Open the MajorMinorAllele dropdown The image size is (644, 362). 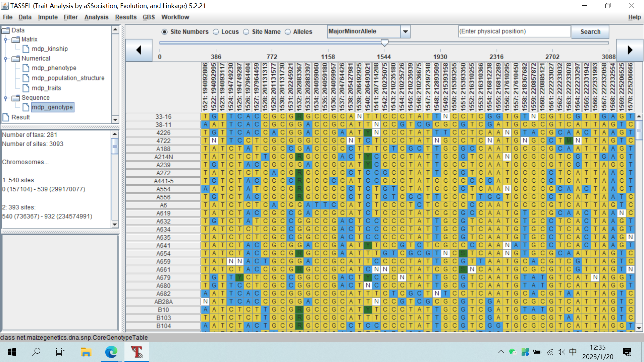coord(406,32)
